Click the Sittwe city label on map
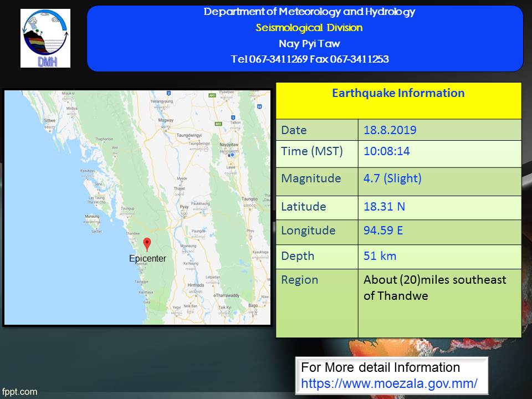Screen dimensions: 532x399 click(49, 120)
